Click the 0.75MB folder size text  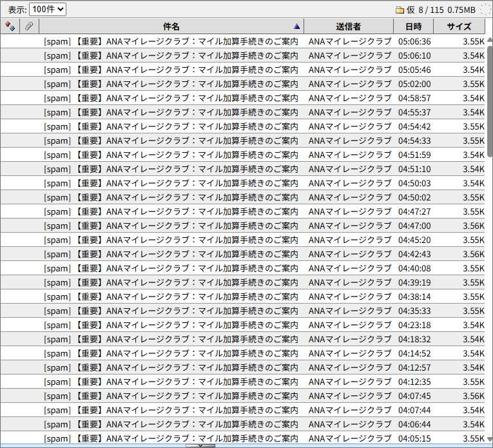(461, 10)
